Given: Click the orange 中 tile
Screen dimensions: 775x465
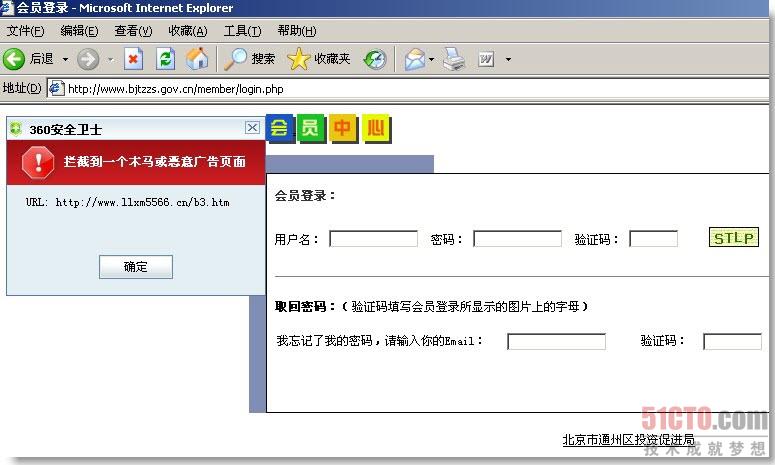Looking at the screenshot, I should [343, 128].
